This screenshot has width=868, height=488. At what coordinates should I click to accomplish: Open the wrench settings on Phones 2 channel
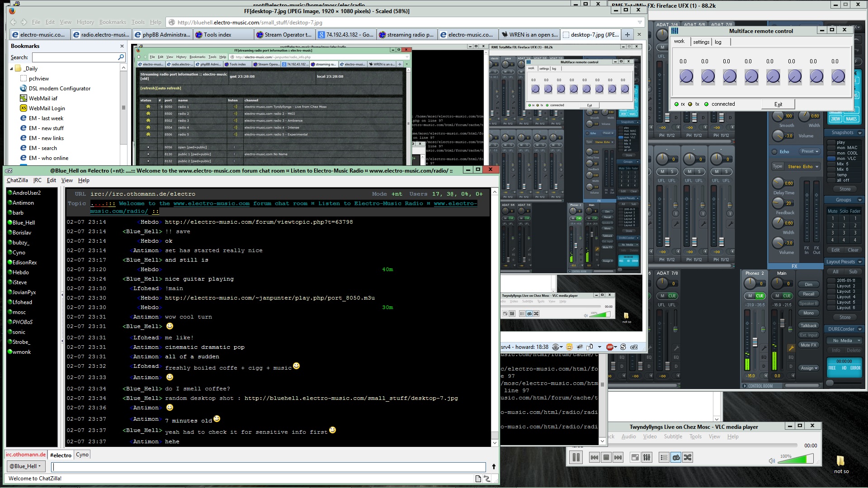click(x=764, y=348)
